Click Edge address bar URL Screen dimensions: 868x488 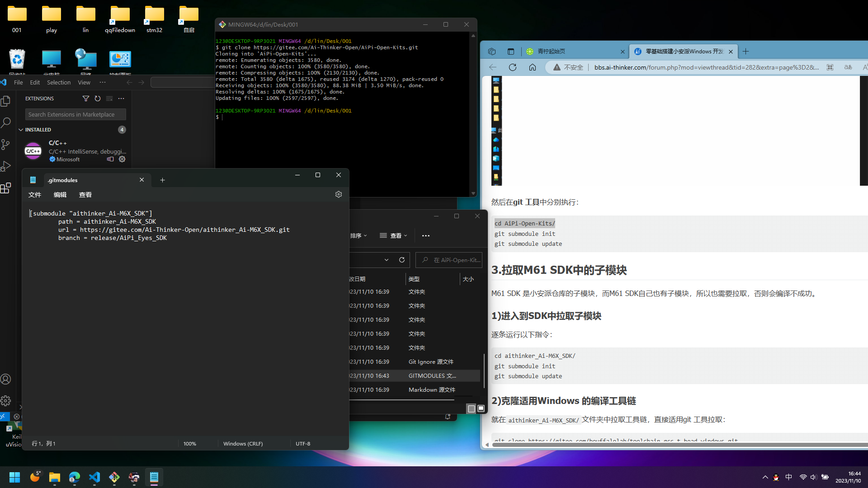706,67
